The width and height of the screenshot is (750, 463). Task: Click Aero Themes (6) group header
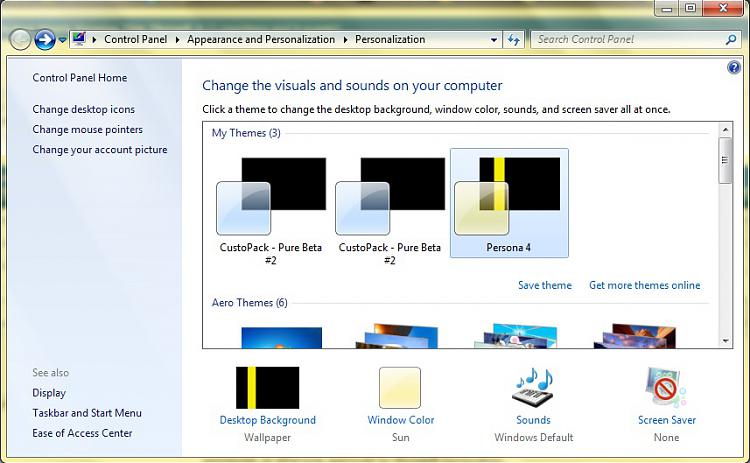pos(249,303)
